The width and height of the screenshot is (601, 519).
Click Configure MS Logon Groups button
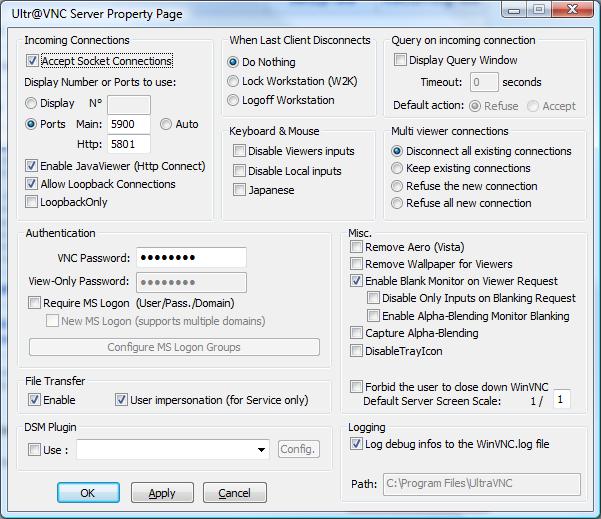click(174, 347)
